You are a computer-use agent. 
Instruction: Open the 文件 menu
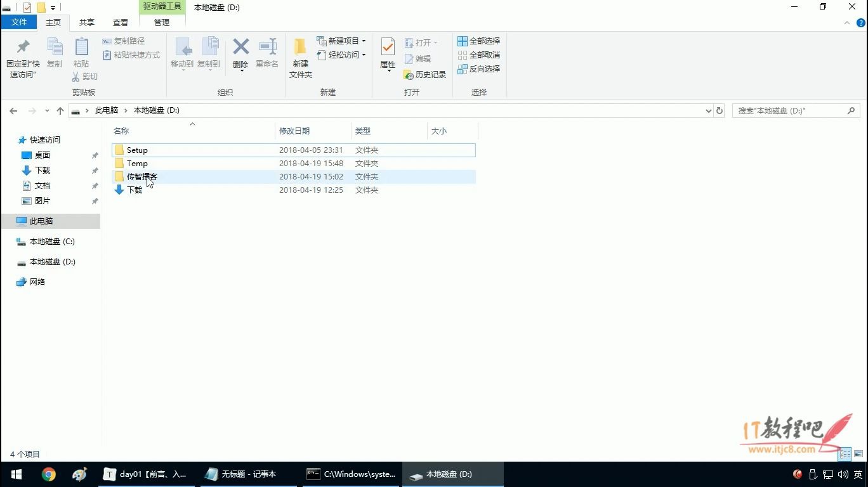pyautogui.click(x=20, y=22)
